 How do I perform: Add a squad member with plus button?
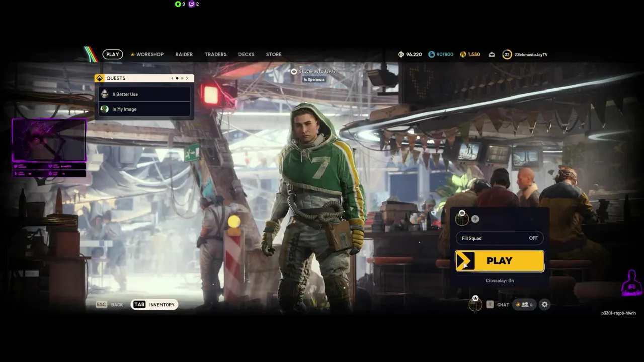tap(475, 219)
